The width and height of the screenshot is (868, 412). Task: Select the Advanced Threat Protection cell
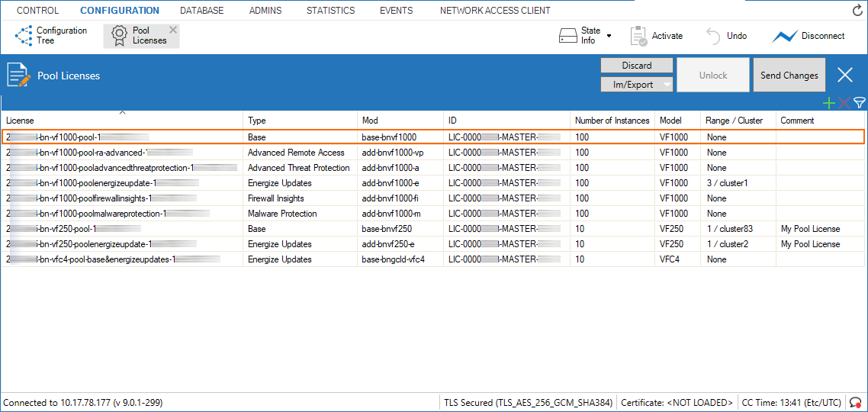pos(300,167)
